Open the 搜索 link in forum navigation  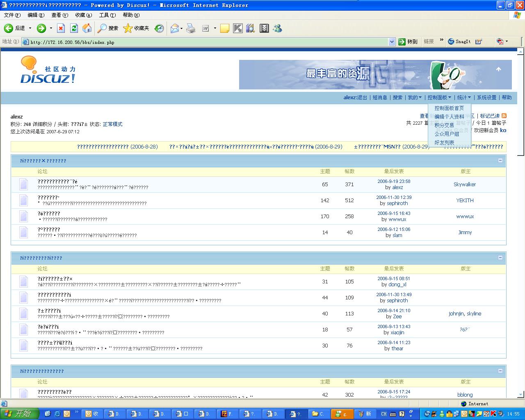tap(397, 98)
